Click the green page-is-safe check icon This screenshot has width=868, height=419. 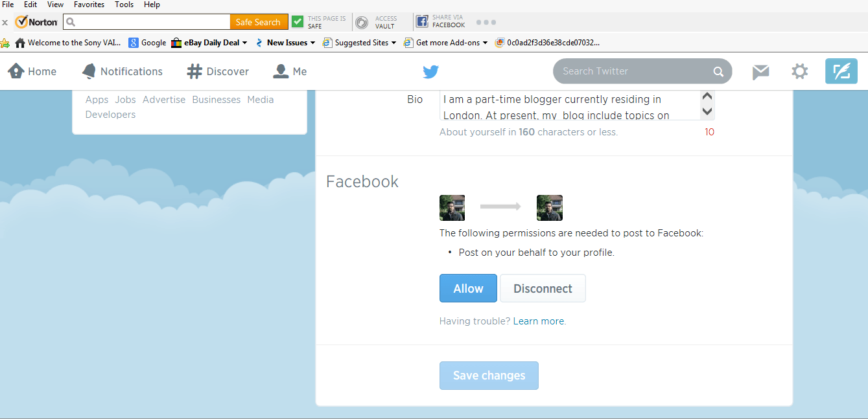tap(298, 21)
